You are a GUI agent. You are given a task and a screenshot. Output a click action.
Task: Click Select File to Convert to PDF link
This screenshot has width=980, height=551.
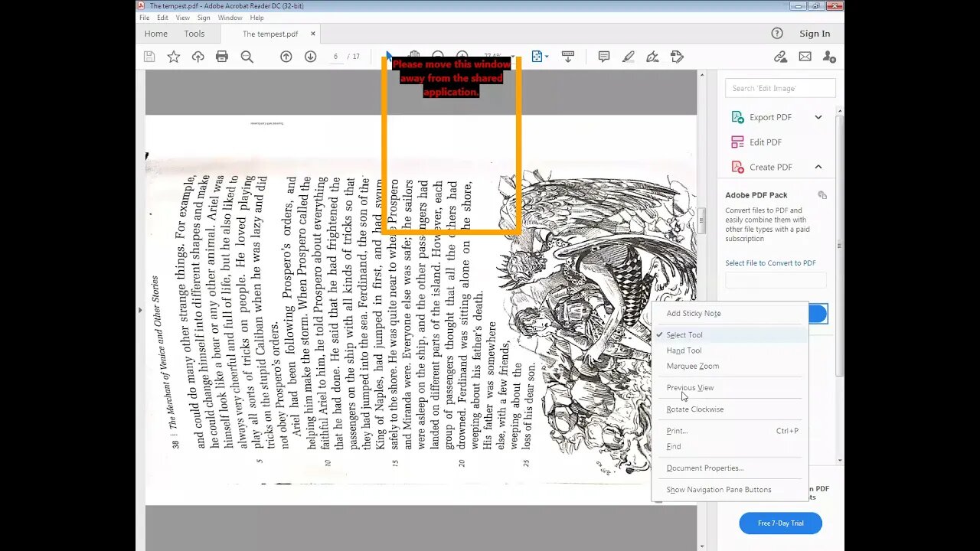coord(770,263)
